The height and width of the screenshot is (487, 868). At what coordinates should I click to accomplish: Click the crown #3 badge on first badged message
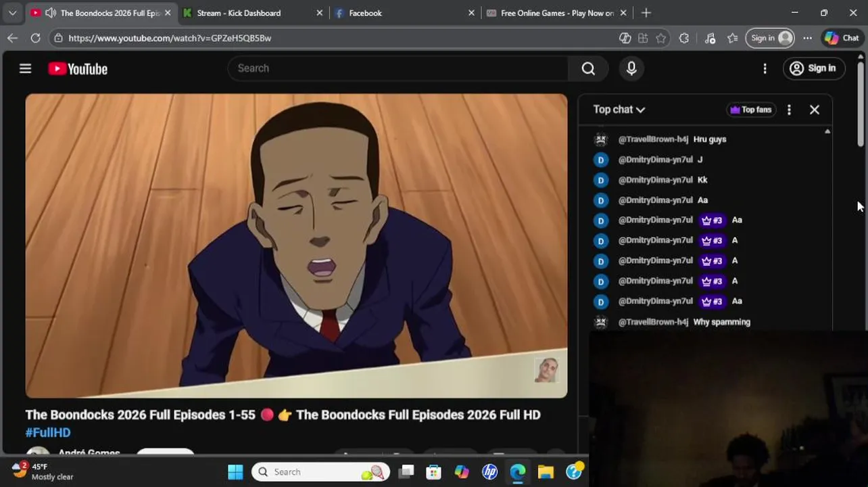tap(712, 221)
